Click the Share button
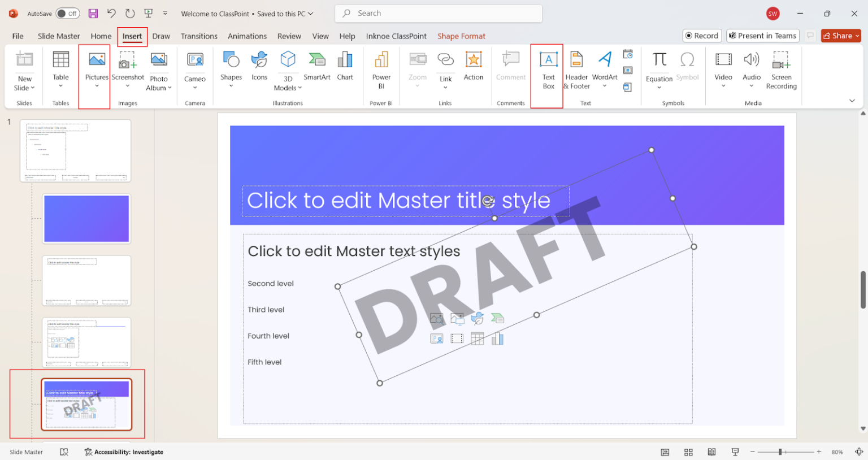The height and width of the screenshot is (460, 868). point(840,36)
